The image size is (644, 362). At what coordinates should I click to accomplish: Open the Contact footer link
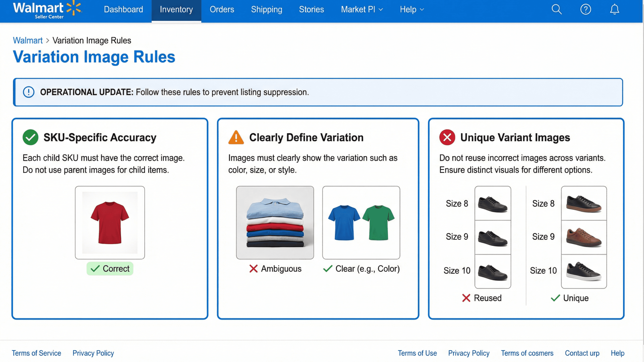[x=582, y=353]
